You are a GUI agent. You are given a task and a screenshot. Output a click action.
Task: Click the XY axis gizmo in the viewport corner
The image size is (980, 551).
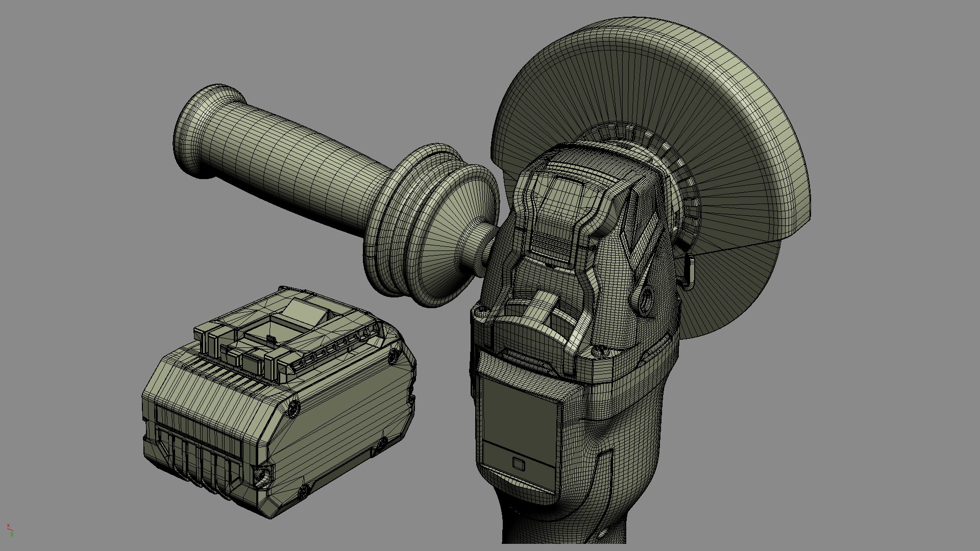click(10, 530)
